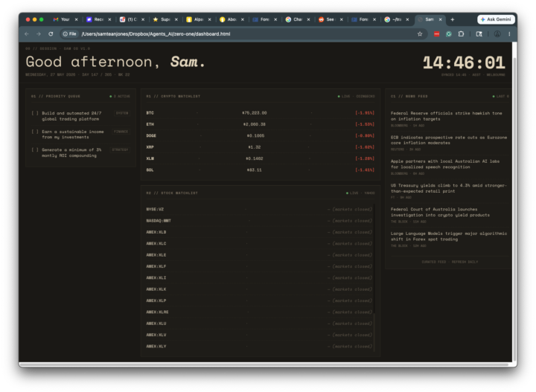Open the File site info chip

tap(69, 33)
